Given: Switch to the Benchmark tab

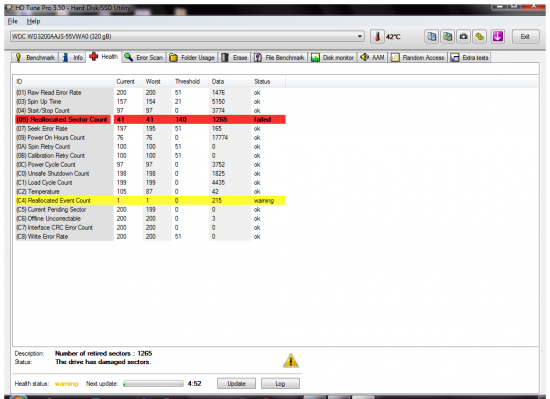Looking at the screenshot, I should [35, 58].
